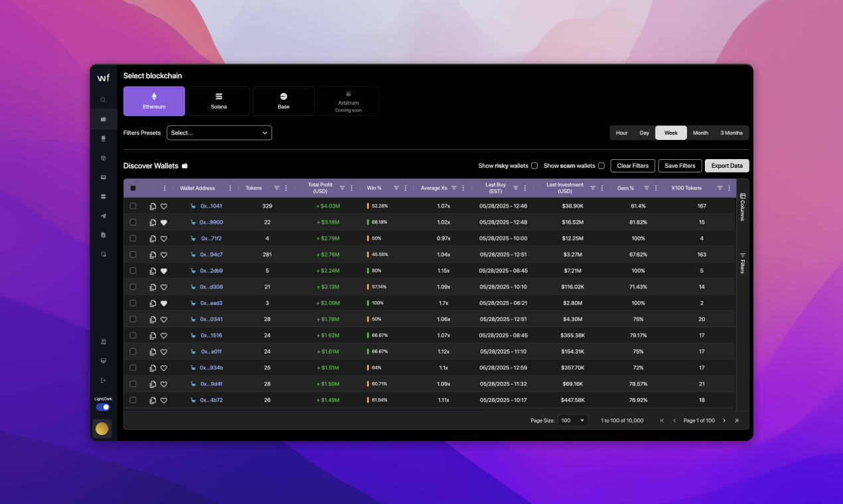
Task: Copy address of wallet 0x...71f2
Action: tap(153, 239)
